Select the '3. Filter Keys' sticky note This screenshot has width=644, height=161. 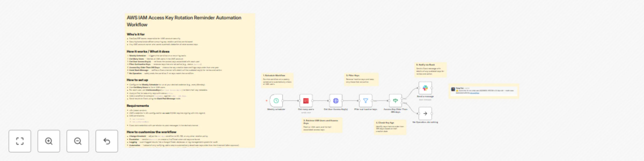[x=361, y=79]
